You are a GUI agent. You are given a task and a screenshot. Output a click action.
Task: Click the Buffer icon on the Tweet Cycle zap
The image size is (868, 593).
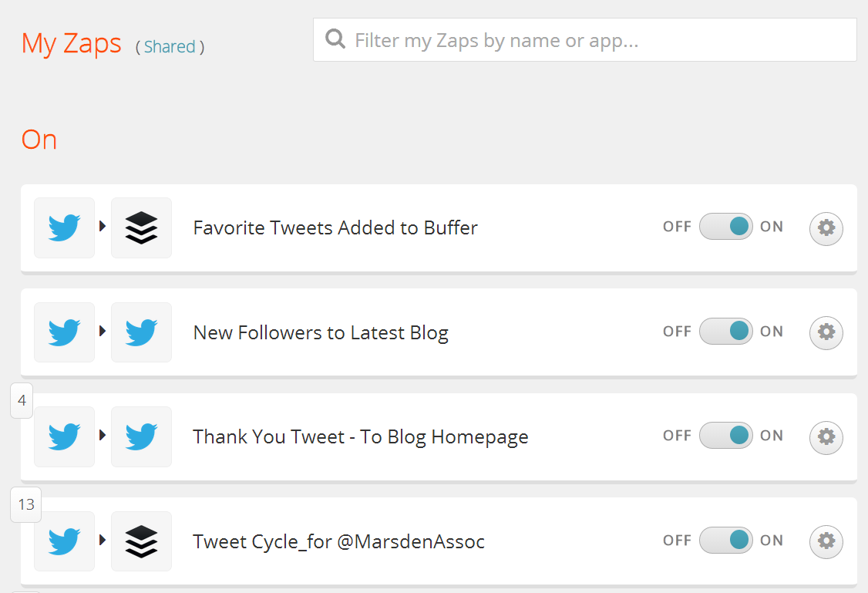[x=141, y=541]
